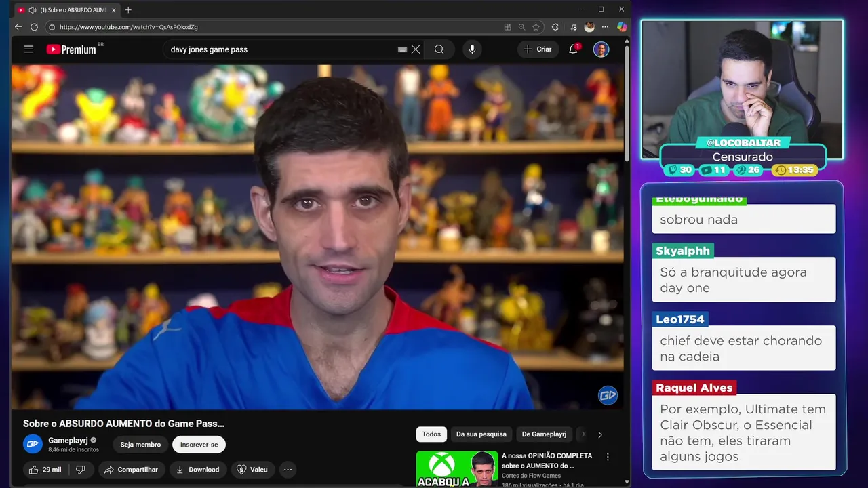The image size is (868, 488).
Task: Subscribe using Inscrever-se button
Action: [199, 445]
